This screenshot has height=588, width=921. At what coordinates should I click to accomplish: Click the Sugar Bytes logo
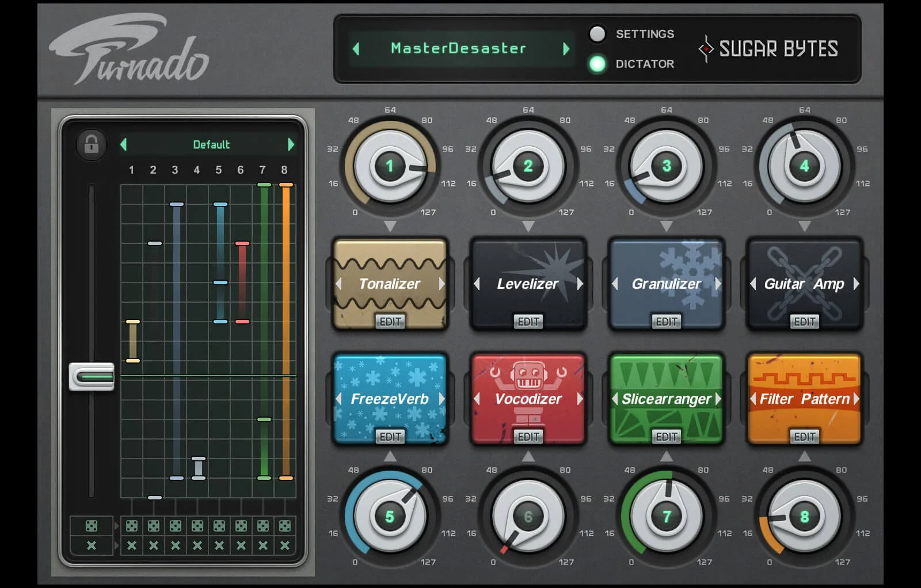(x=768, y=49)
